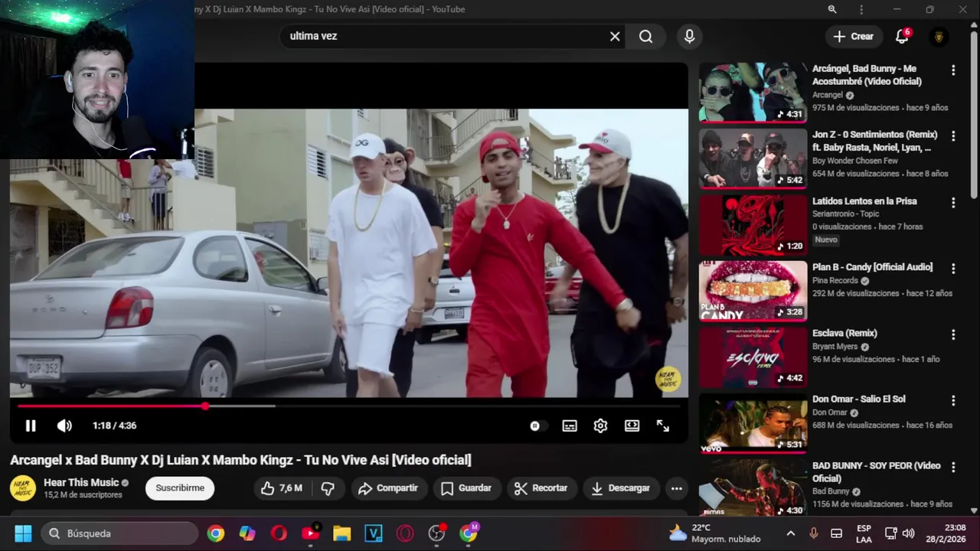Screen dimensions: 980x551
Task: Click the Suscribirme button
Action: coord(180,488)
